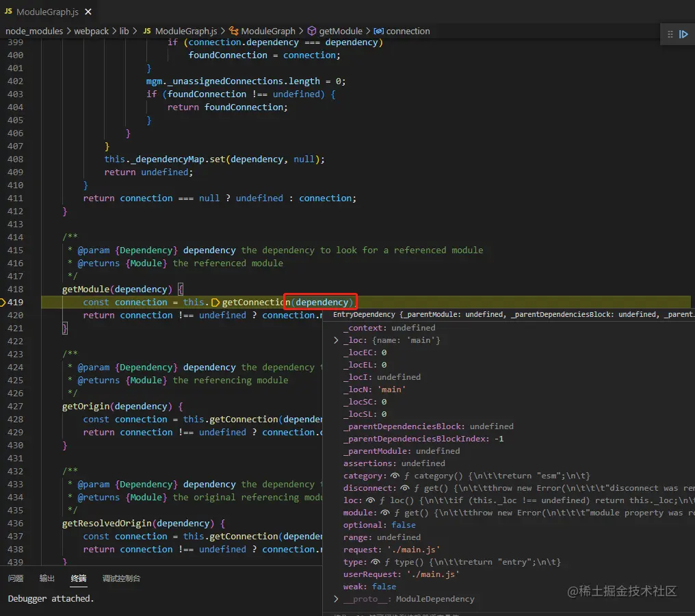Expand the __proto__ ModuleDependency entry
This screenshot has height=616, width=695.
pos(336,599)
